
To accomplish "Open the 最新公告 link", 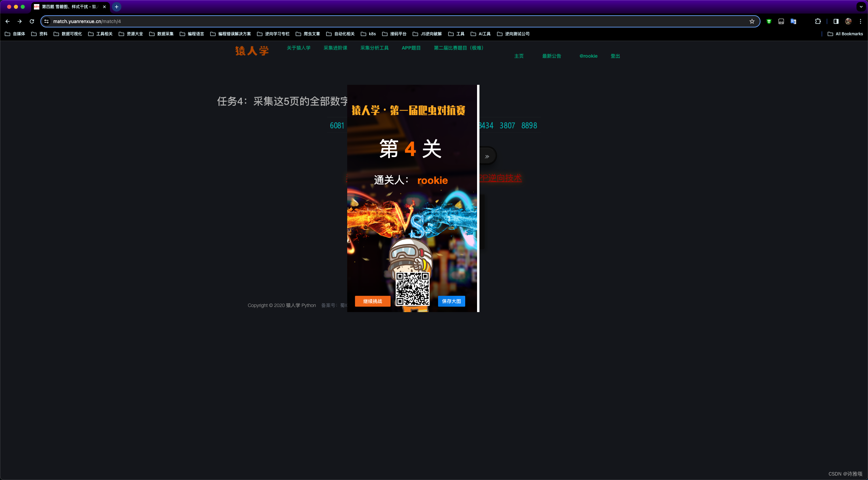I will tap(552, 56).
